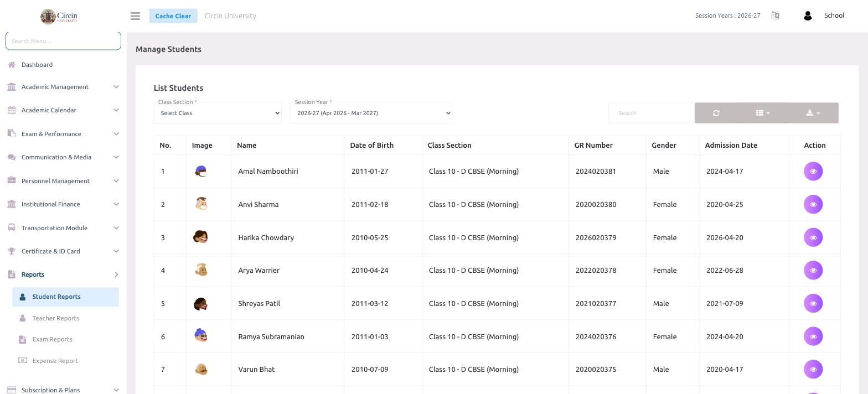Click Varun Bhat's avatar image
This screenshot has height=394, width=868.
[x=201, y=369]
